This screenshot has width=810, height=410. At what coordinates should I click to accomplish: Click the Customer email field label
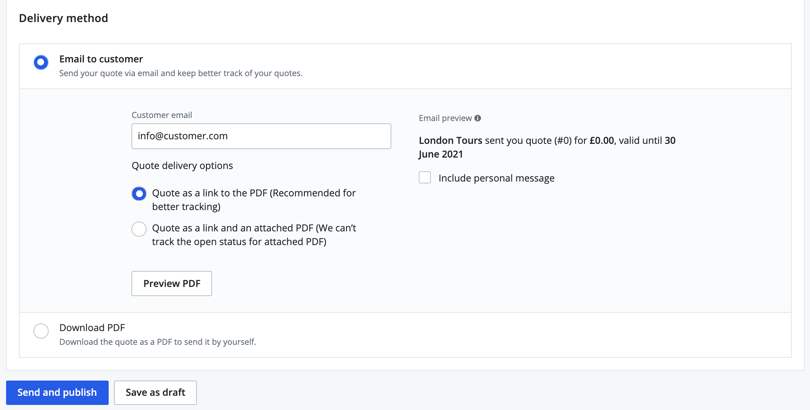coord(162,115)
